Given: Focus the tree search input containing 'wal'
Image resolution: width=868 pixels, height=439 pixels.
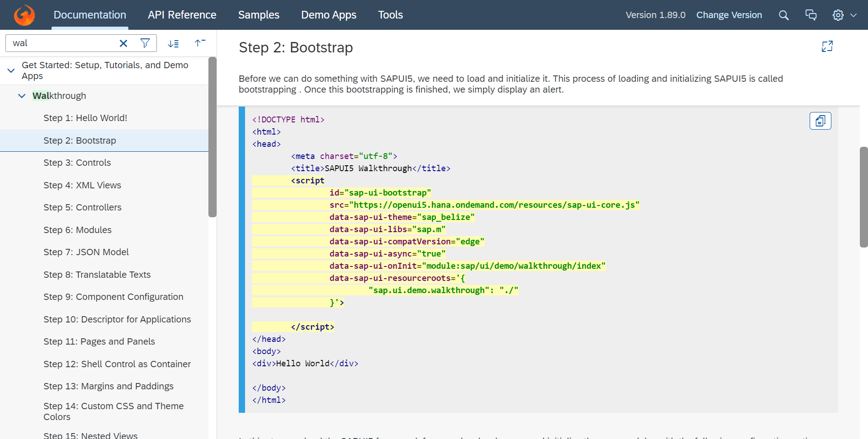Looking at the screenshot, I should 61,43.
